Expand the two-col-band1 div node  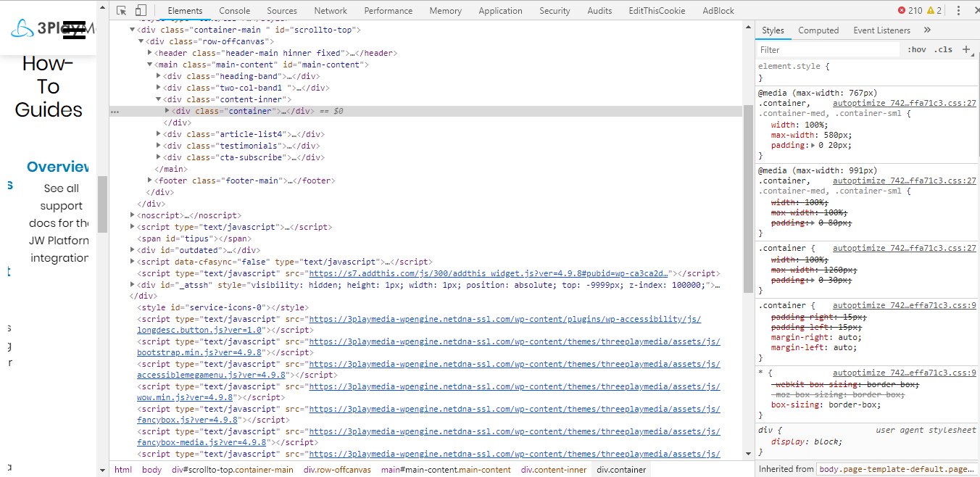pos(159,88)
